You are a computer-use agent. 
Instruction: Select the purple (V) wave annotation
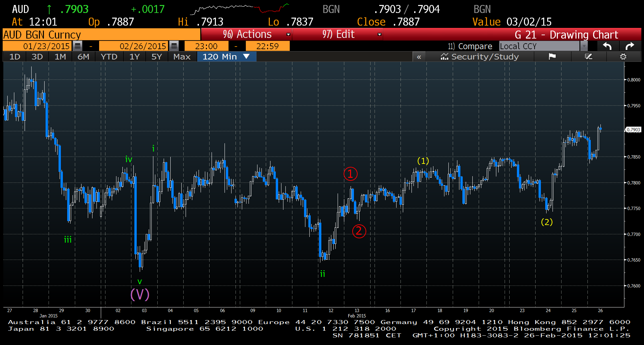140,294
